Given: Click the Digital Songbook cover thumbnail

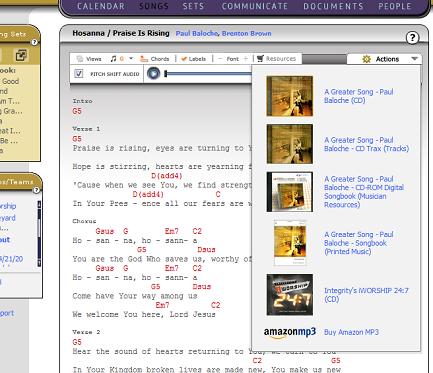Looking at the screenshot, I should [x=290, y=192].
